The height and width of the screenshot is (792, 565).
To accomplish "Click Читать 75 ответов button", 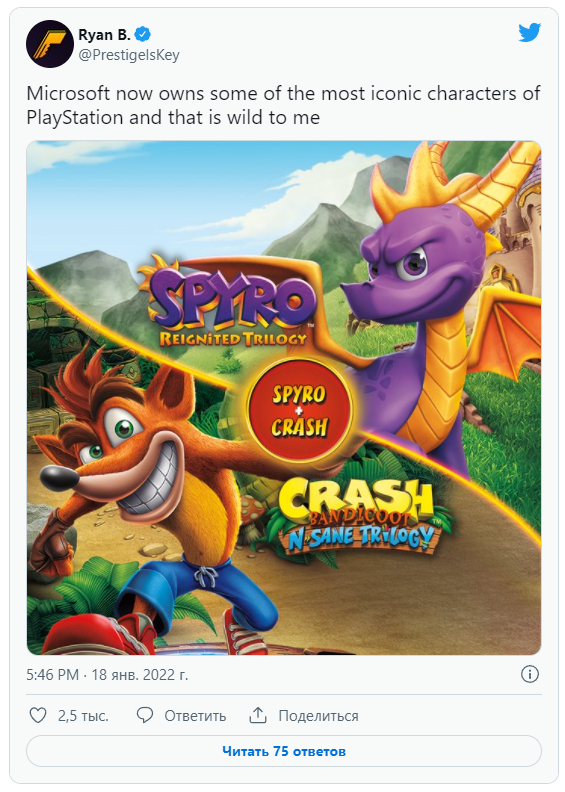I will (284, 751).
